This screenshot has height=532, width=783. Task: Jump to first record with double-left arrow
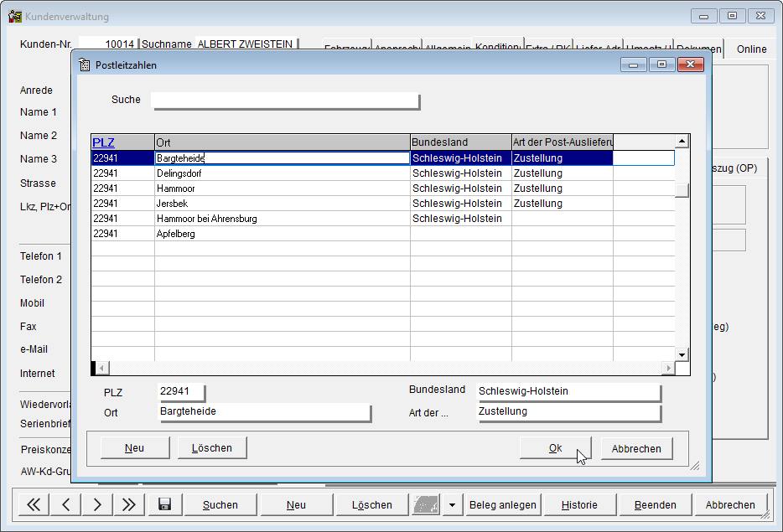point(34,504)
